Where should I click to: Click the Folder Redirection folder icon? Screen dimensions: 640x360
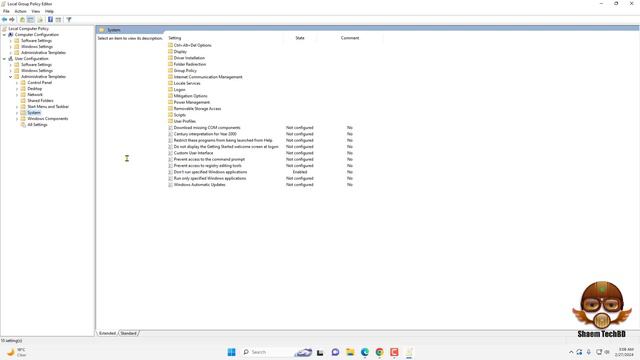click(x=171, y=64)
